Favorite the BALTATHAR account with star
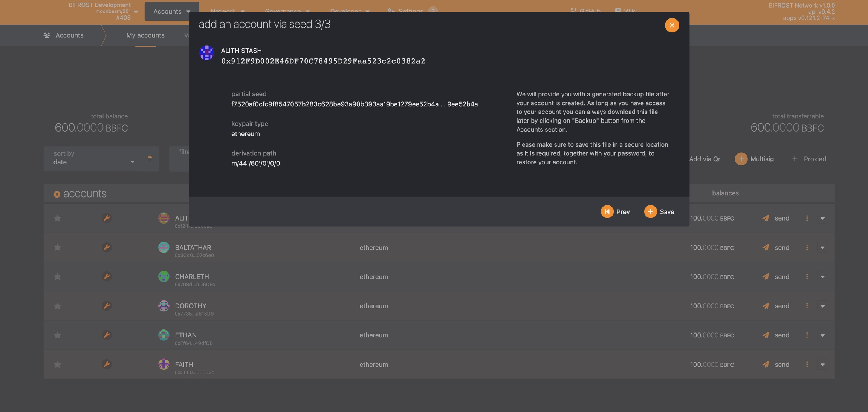Image resolution: width=868 pixels, height=412 pixels. [57, 247]
